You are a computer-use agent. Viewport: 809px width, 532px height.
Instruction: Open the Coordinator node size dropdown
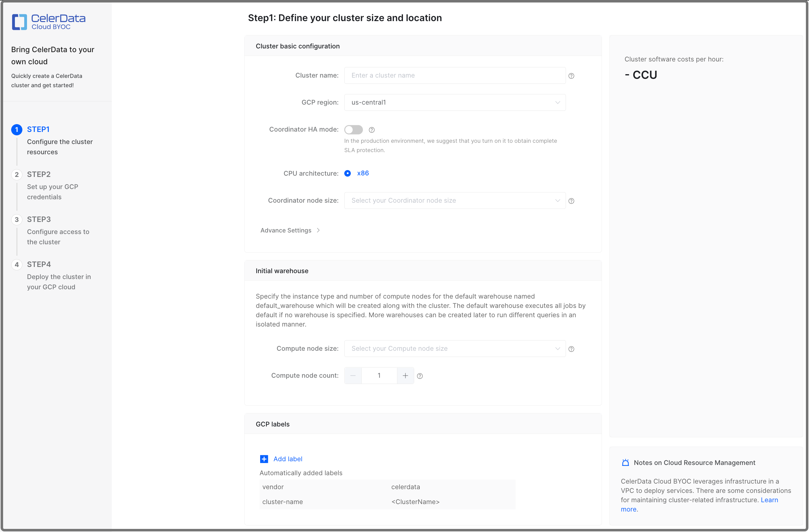[454, 201]
